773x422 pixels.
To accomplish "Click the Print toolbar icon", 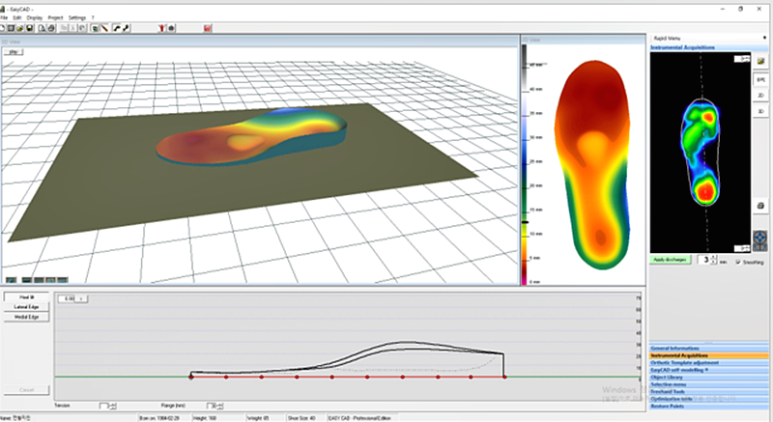I will [x=51, y=28].
